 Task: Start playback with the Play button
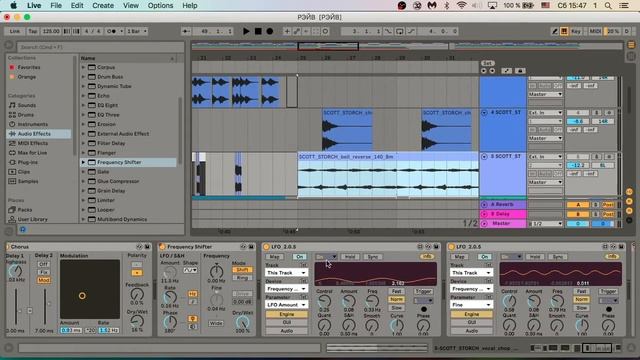pos(246,31)
